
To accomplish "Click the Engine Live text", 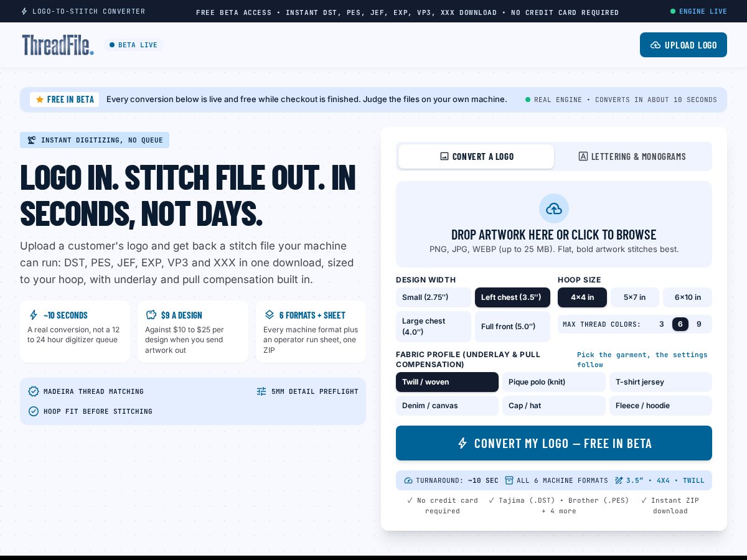I will [x=703, y=11].
